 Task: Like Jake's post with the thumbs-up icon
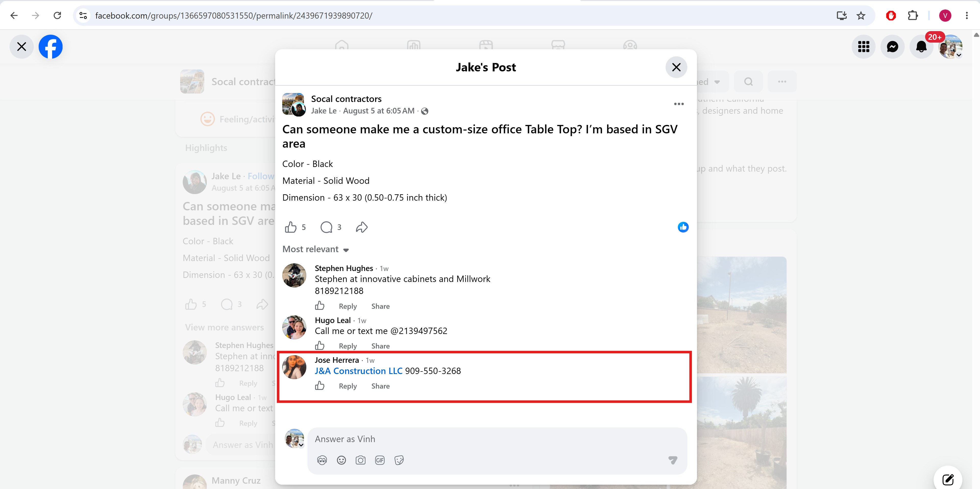[291, 227]
